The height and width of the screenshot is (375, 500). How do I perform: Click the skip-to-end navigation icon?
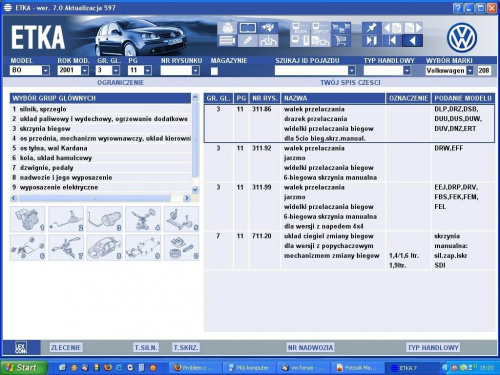(371, 41)
